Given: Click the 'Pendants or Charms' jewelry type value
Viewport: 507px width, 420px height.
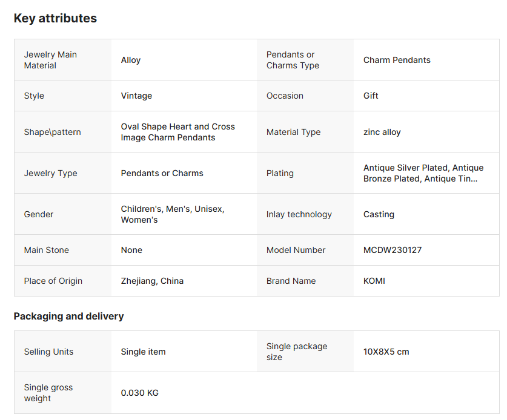Looking at the screenshot, I should click(162, 173).
